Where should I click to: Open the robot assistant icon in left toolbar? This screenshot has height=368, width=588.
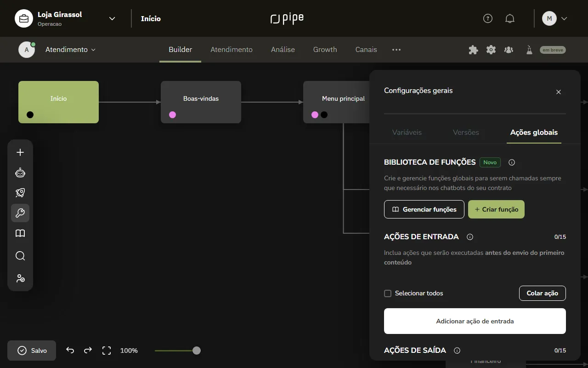coord(20,172)
